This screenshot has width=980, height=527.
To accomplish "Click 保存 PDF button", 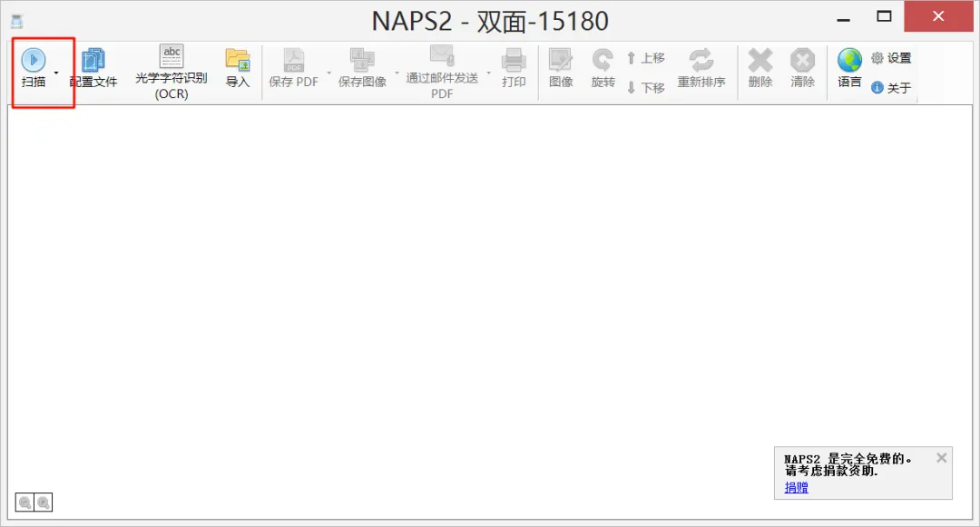I will 293,68.
